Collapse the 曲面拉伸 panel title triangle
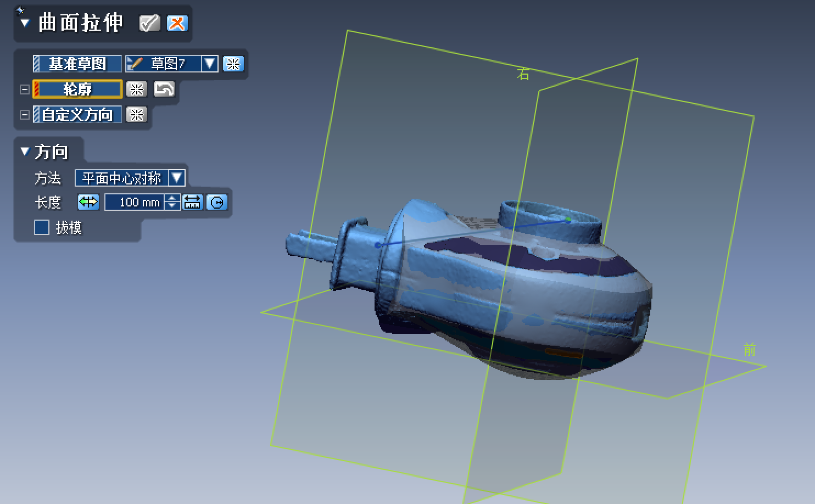The height and width of the screenshot is (504, 815). point(25,23)
